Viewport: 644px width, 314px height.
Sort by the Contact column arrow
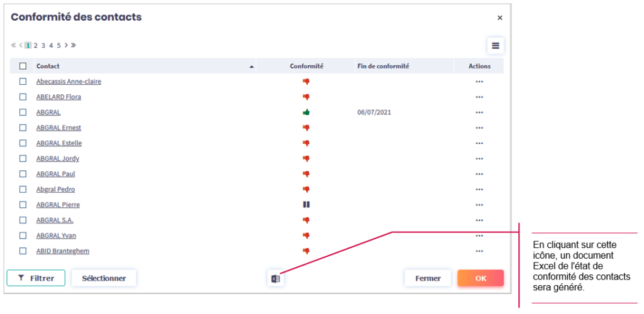tap(252, 67)
